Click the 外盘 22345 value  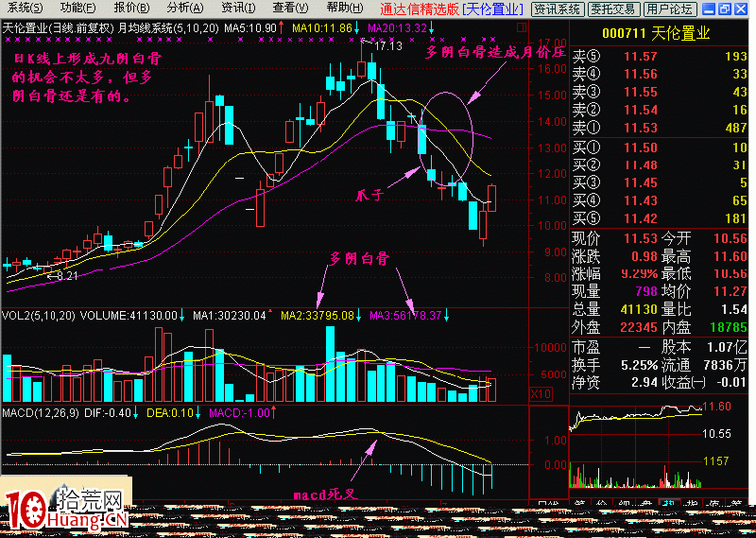639,328
